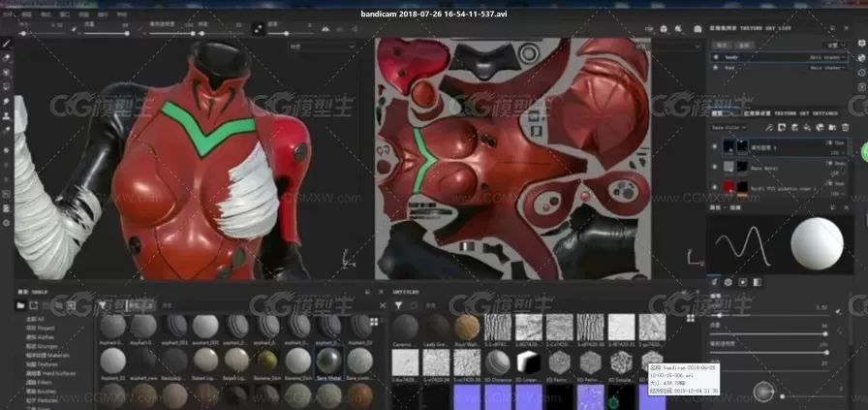Toggle visibility of the body texture set

click(x=716, y=57)
